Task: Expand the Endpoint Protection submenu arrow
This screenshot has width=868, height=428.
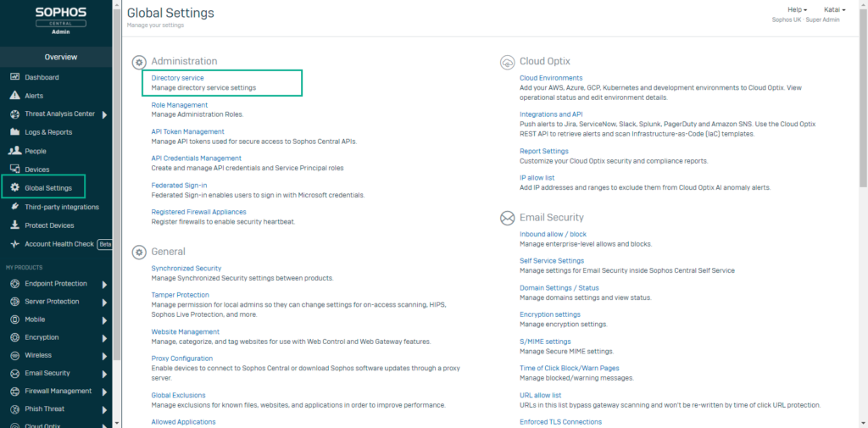Action: point(104,284)
